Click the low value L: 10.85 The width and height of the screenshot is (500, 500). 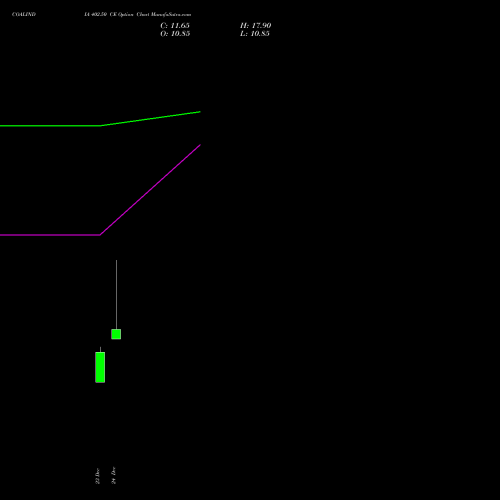pyautogui.click(x=255, y=33)
